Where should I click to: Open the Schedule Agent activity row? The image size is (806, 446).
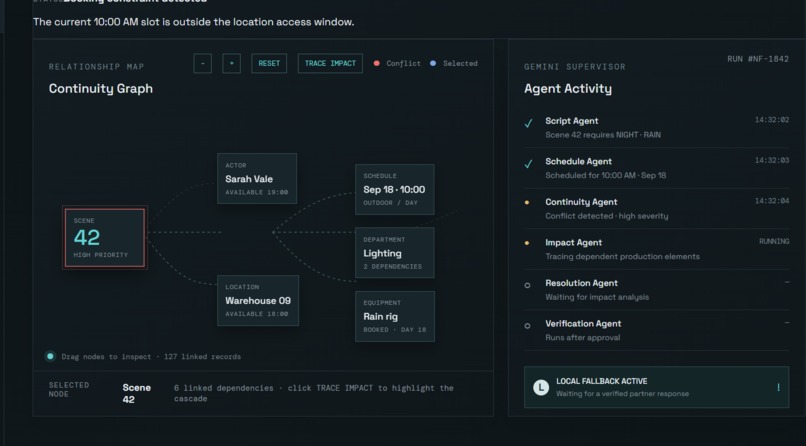point(656,168)
